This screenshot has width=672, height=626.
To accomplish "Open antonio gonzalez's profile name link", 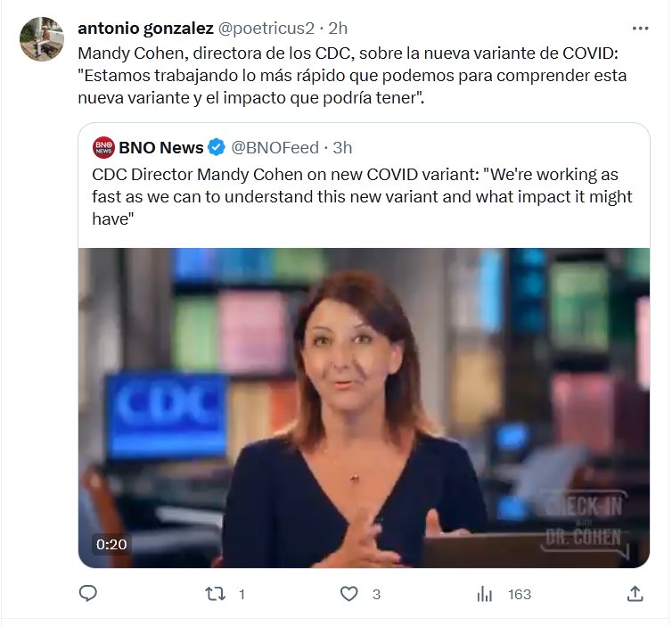I will [x=145, y=29].
